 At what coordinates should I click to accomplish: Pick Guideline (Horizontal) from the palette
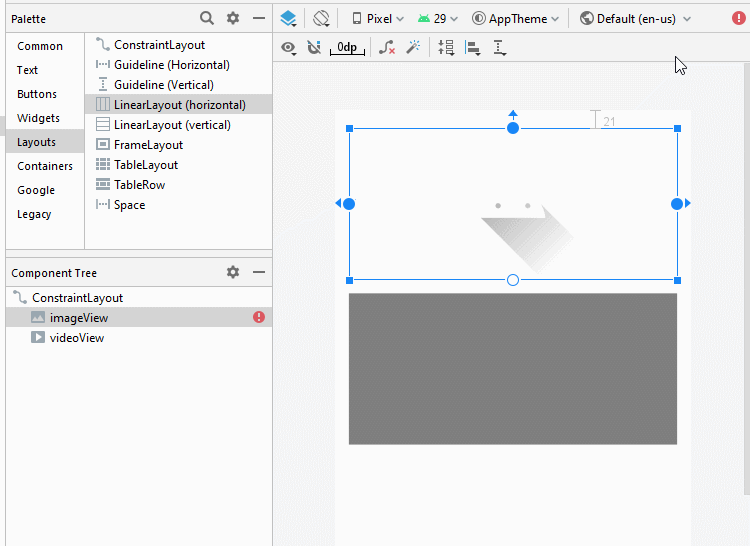(178, 65)
